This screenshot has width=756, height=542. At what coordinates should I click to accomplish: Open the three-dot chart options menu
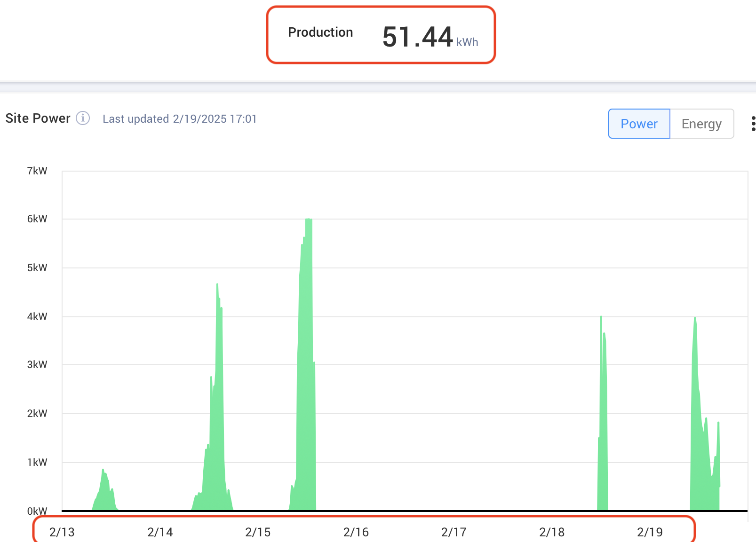point(753,124)
